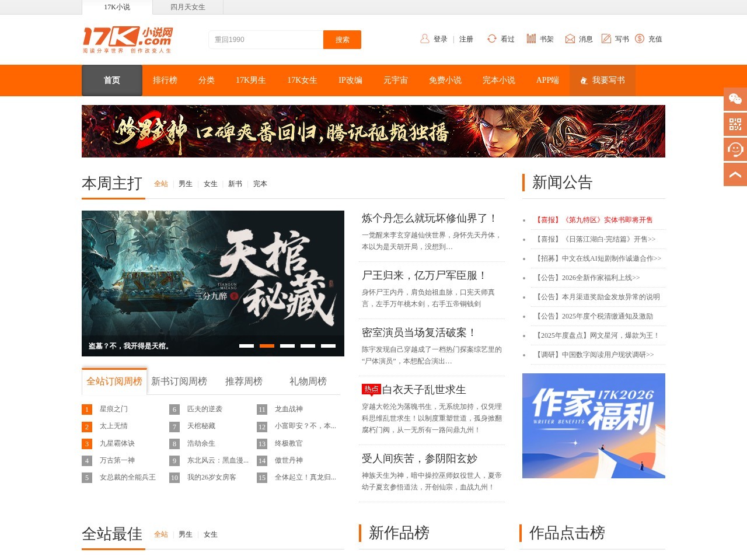Viewport: 747px width, 560px height.
Task: Filter 全站最佳 by 女生
Action: point(211,534)
